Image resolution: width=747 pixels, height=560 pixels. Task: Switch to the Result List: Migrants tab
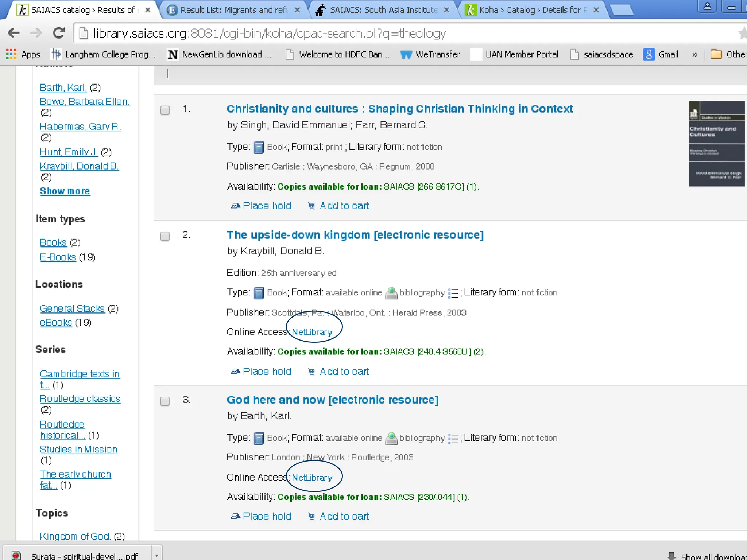[233, 10]
